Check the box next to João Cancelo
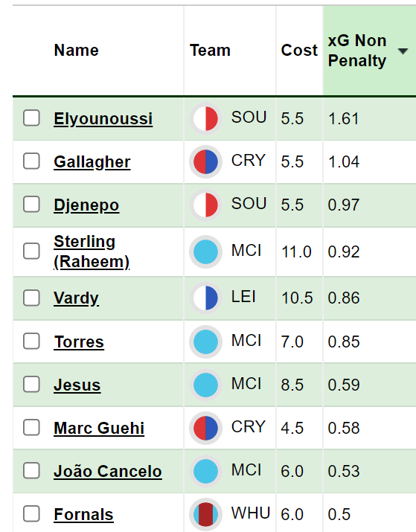The height and width of the screenshot is (532, 416). pyautogui.click(x=31, y=470)
